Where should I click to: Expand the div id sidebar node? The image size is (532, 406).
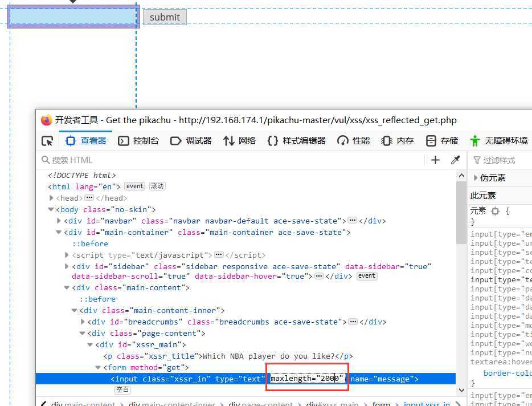pyautogui.click(x=67, y=266)
